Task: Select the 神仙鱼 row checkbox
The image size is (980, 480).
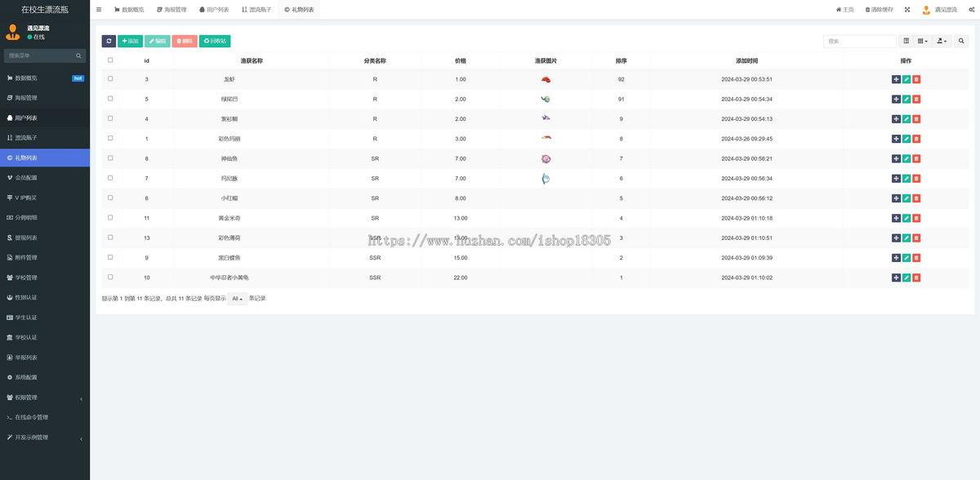Action: (x=110, y=158)
